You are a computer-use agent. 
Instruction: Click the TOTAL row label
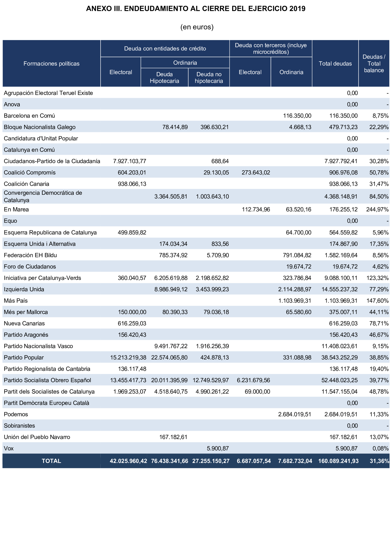coord(51,461)
